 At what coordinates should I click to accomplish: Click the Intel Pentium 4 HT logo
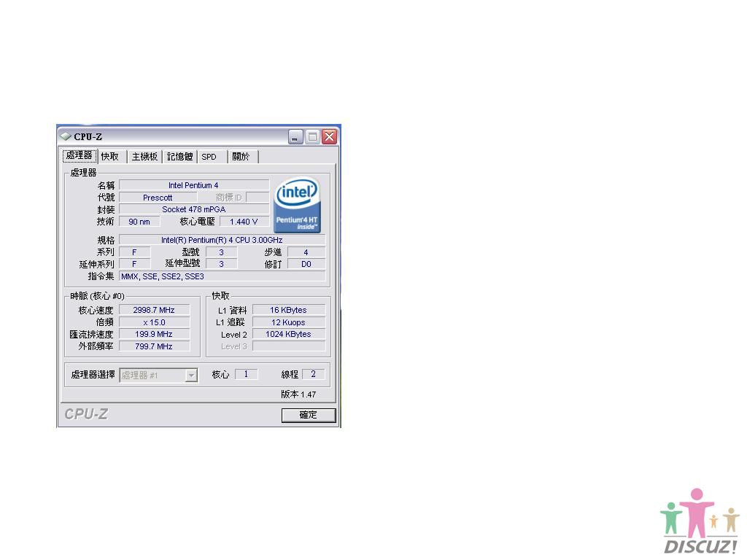click(x=297, y=206)
